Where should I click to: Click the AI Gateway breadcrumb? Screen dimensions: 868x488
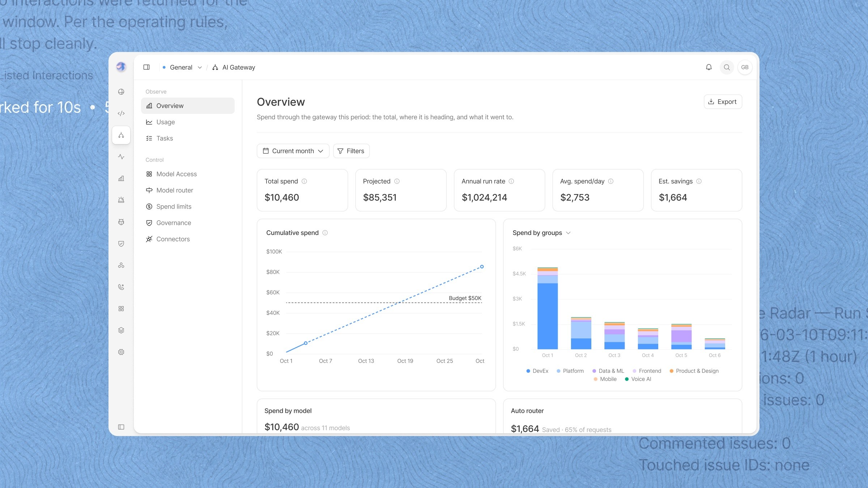(234, 67)
